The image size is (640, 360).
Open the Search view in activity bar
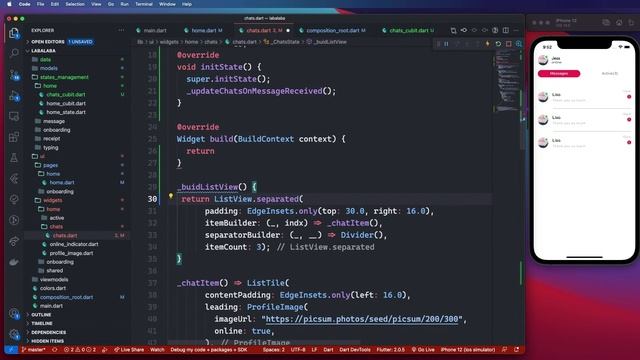(x=14, y=53)
